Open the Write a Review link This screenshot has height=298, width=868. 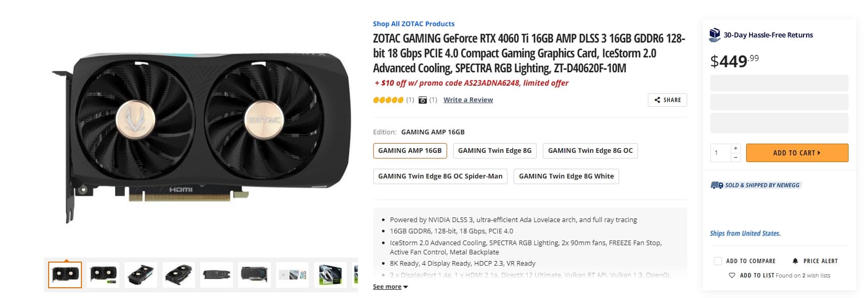[x=468, y=100]
